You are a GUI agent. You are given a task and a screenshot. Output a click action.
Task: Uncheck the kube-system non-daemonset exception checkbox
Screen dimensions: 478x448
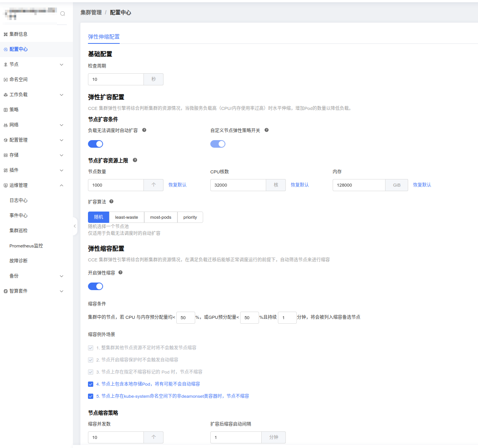[91, 396]
